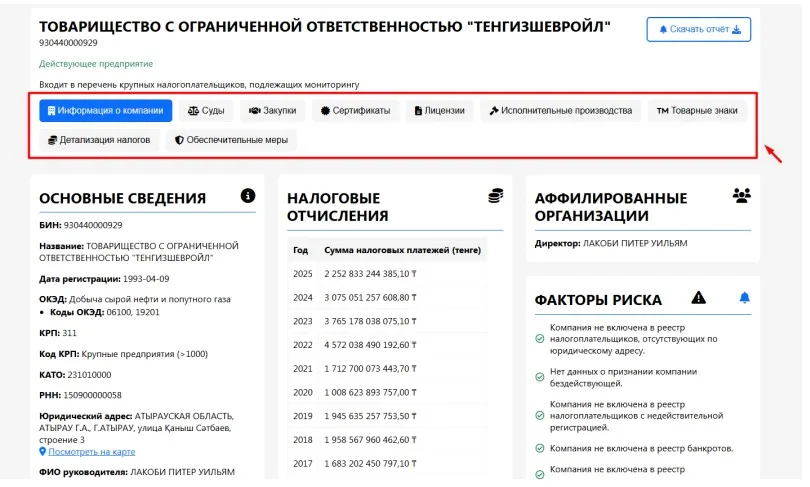
Task: Open the Посмотреть на карте link
Action: tap(92, 451)
